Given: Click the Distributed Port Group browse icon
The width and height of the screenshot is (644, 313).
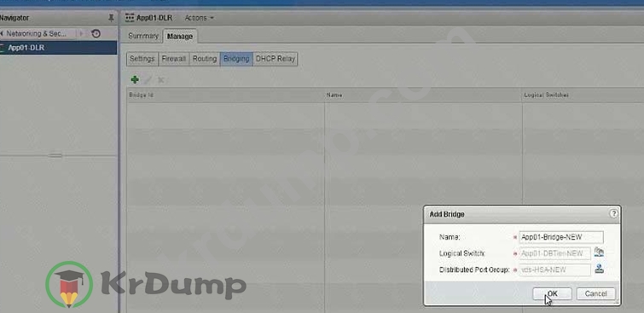Looking at the screenshot, I should 600,269.
